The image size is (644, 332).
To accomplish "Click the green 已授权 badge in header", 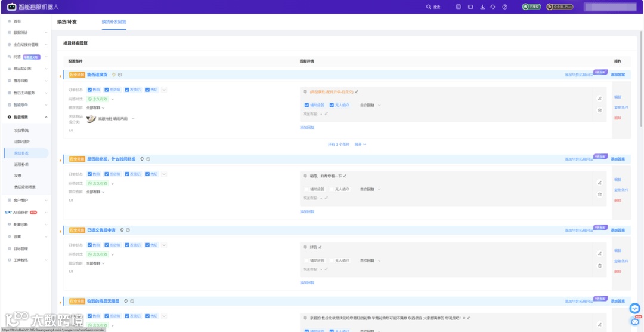I will click(x=531, y=7).
